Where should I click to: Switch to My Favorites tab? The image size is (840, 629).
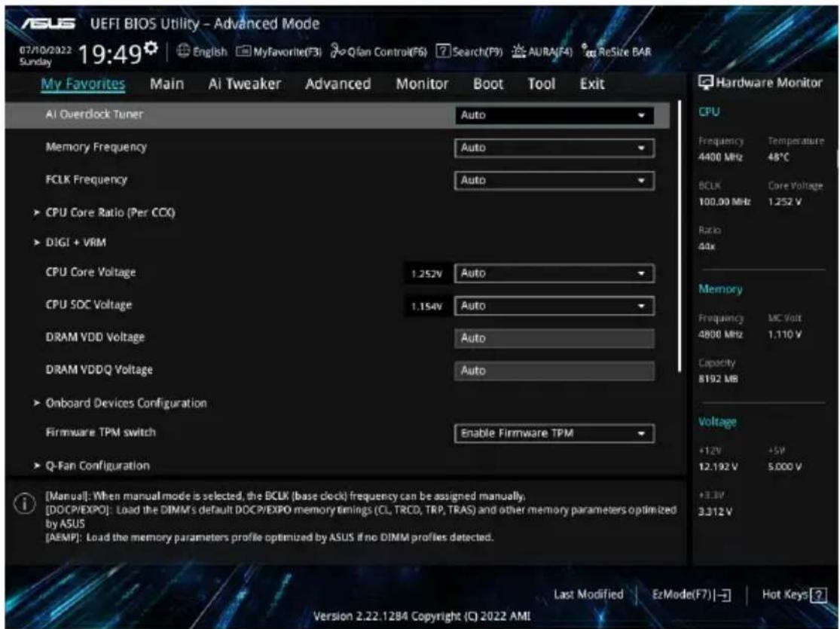[x=83, y=84]
